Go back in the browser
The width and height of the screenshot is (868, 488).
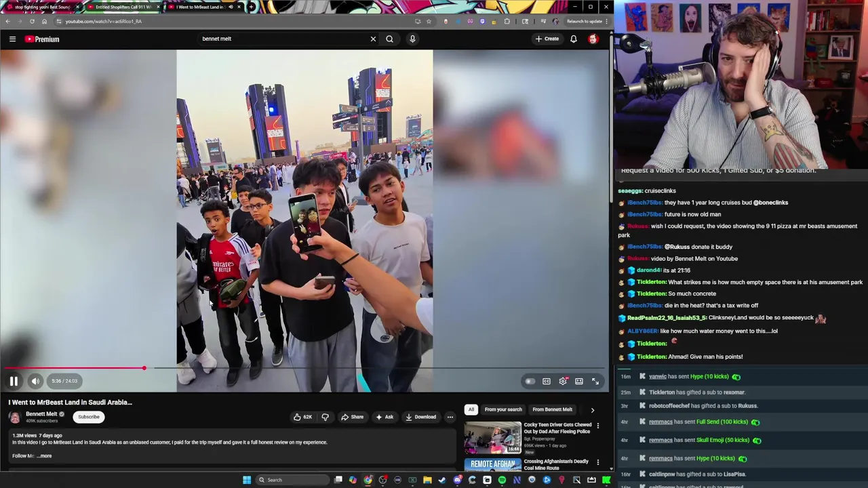pyautogui.click(x=7, y=21)
